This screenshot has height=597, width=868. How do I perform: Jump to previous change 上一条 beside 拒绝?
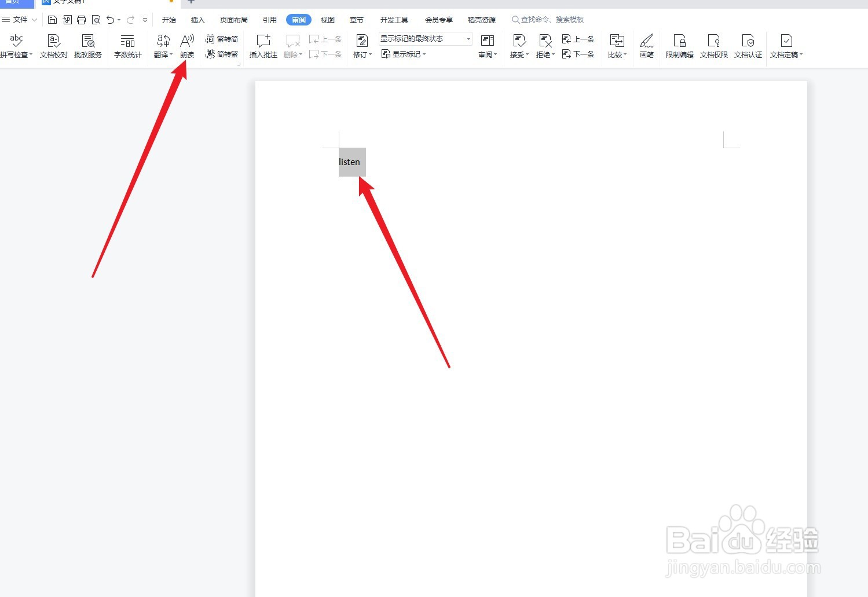pyautogui.click(x=578, y=39)
